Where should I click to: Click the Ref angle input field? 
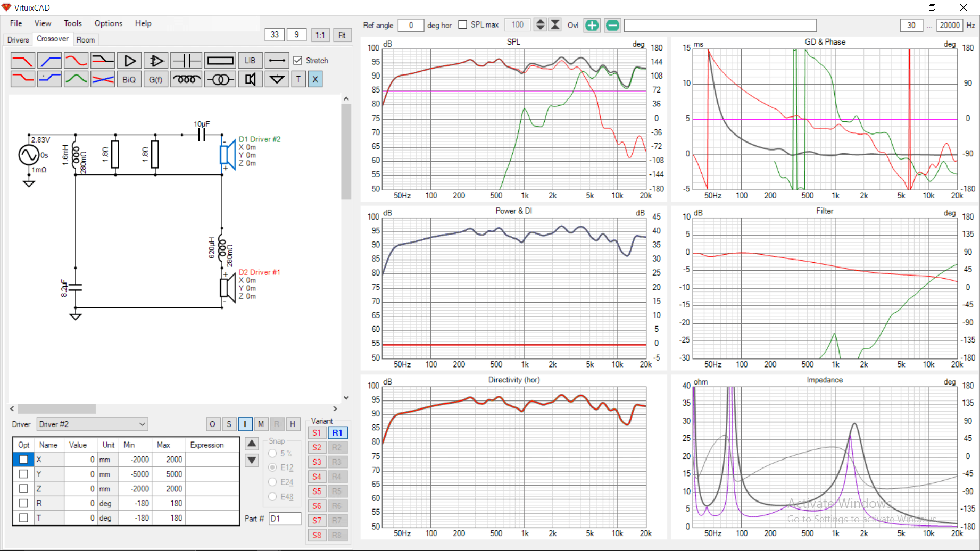pos(411,25)
